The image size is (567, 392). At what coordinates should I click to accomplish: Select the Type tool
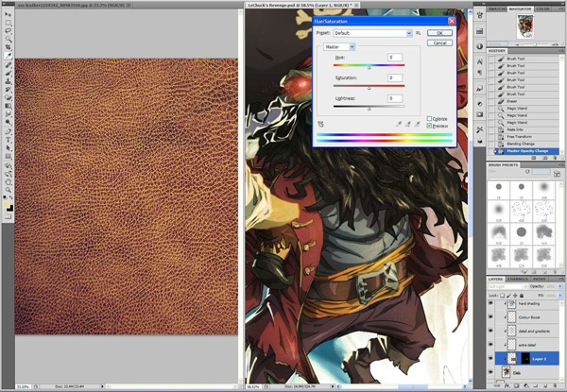(x=8, y=140)
